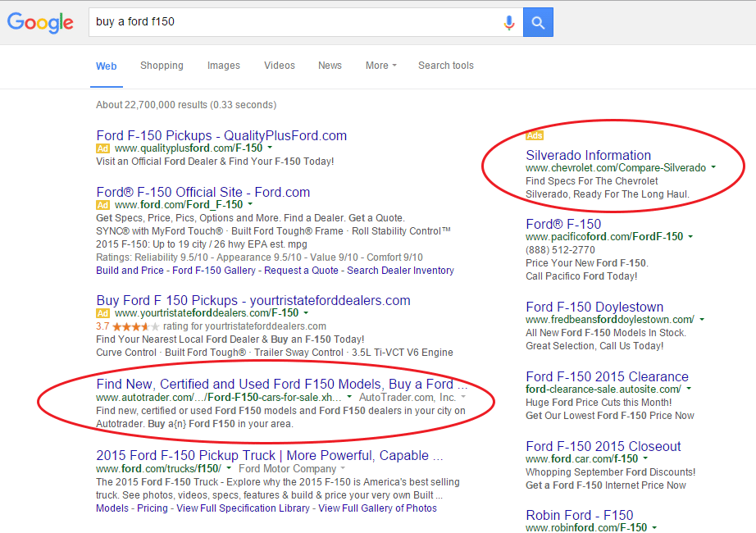Expand arrow next to qualityplusford.com URL
Viewport: 756px width, 533px height.
(270, 148)
